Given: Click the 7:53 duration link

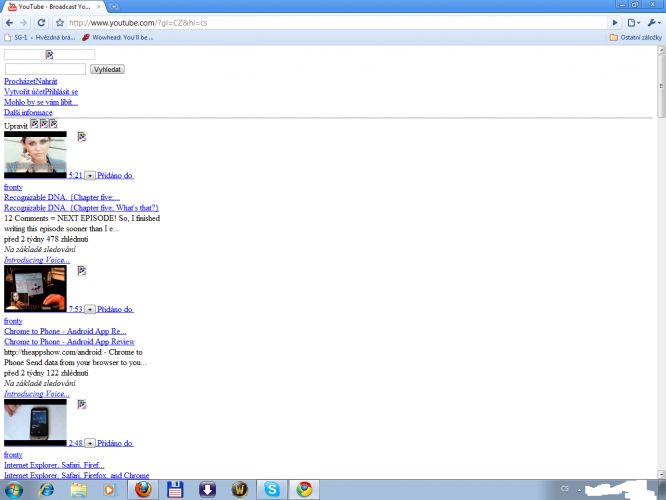Looking at the screenshot, I should (x=75, y=309).
